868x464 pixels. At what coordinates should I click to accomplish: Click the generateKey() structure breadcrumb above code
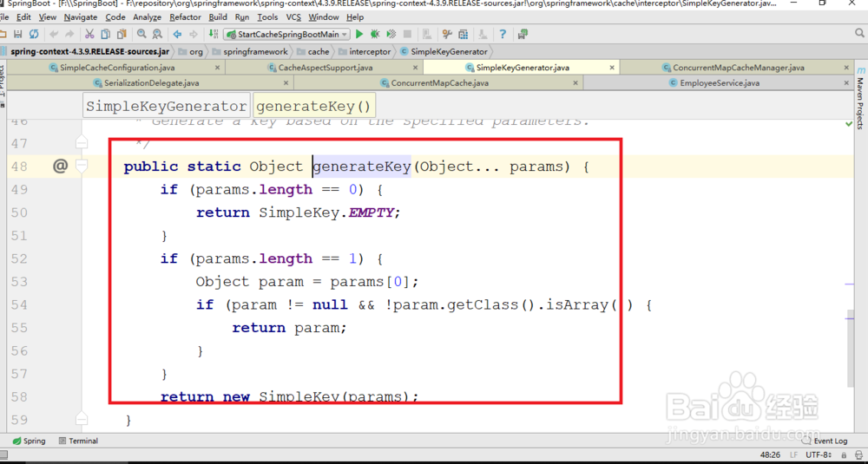312,106
